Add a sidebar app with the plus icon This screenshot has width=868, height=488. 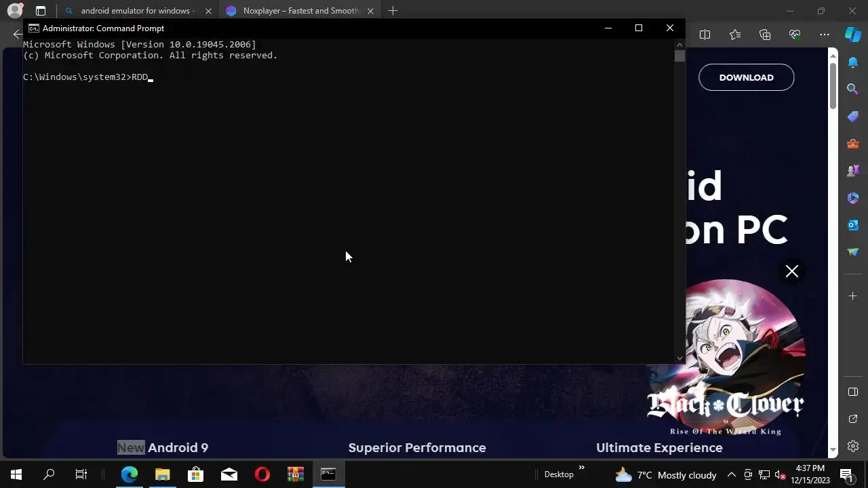tap(853, 296)
